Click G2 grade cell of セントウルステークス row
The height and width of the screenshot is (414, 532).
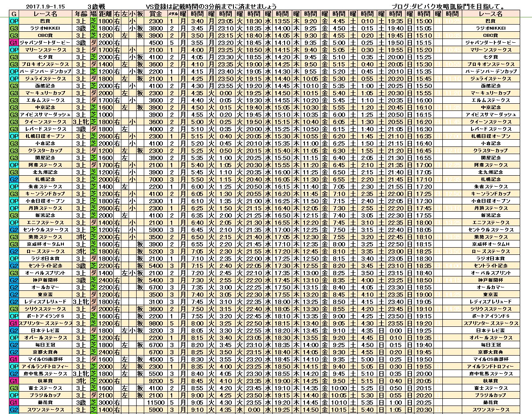coord(14,230)
